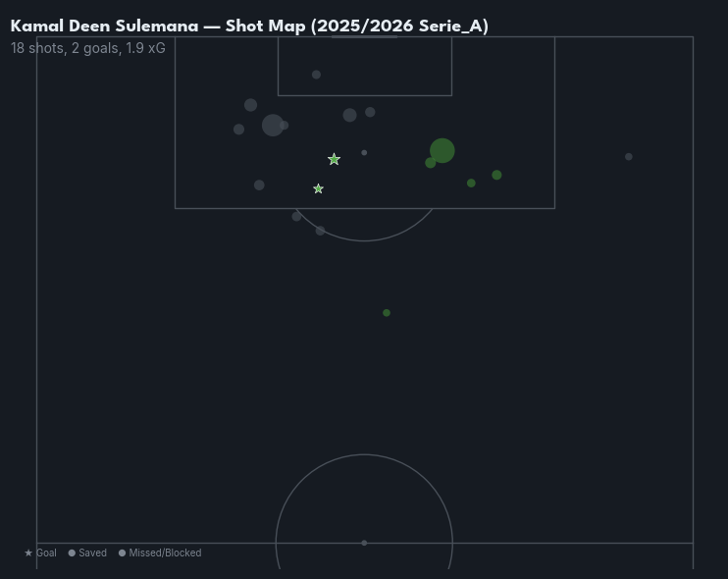Screen dimensions: 728x579
Task: Click the Kamal Deen Sulemana shot map title
Action: pos(249,26)
